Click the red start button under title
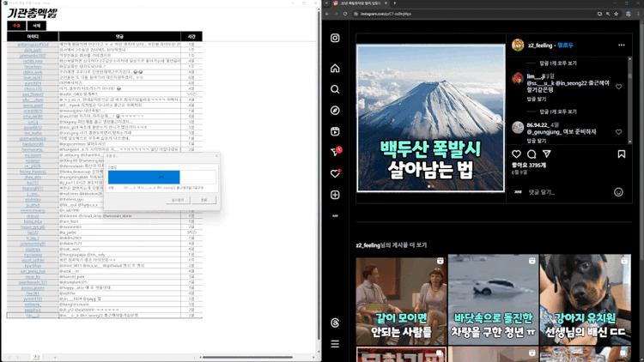644x362 pixels. (16, 26)
